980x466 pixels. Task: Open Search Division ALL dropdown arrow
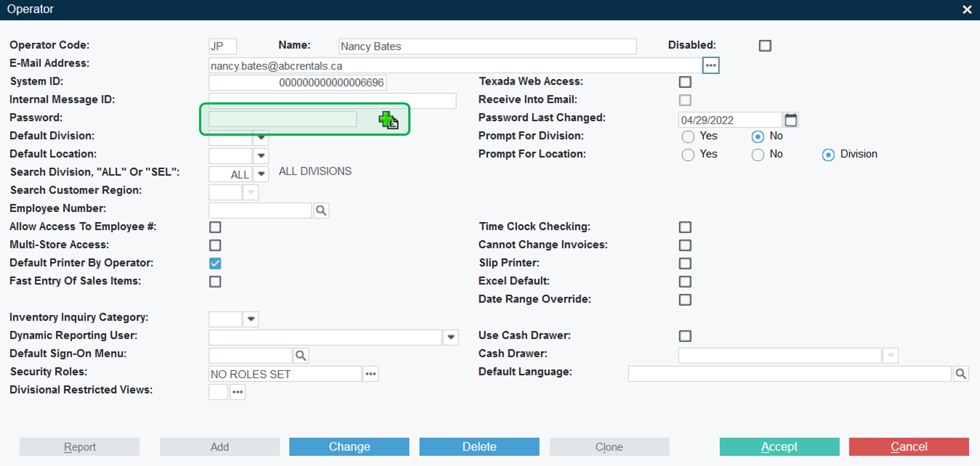(261, 174)
